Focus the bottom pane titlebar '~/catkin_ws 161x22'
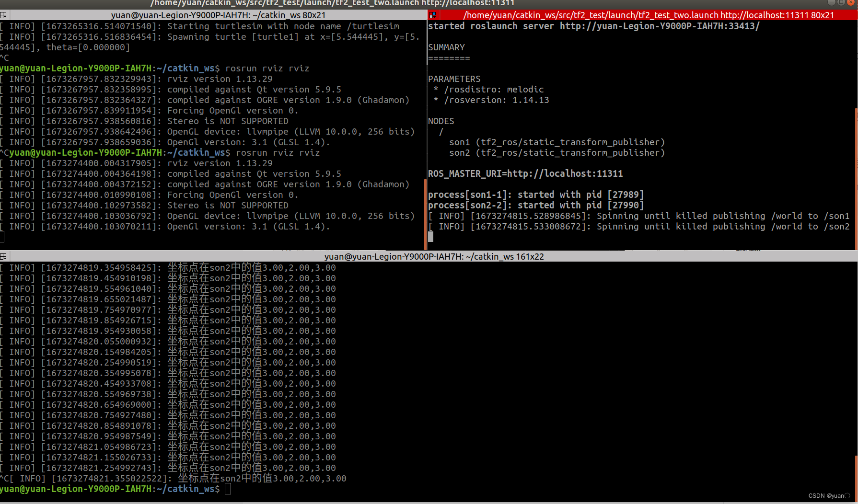This screenshot has height=504, width=858. 434,257
